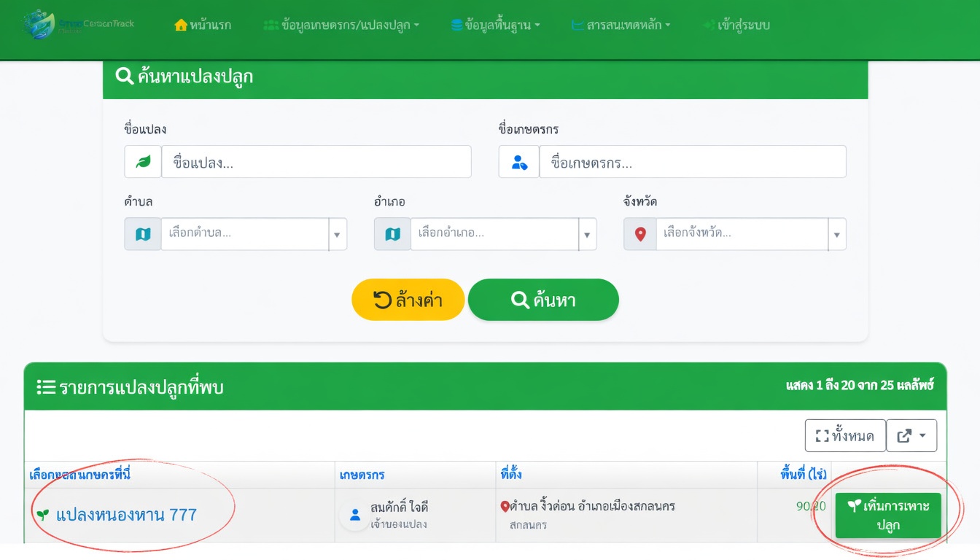
Task: Click the ทั้งหมด fullscreen toggle button
Action: pyautogui.click(x=845, y=435)
